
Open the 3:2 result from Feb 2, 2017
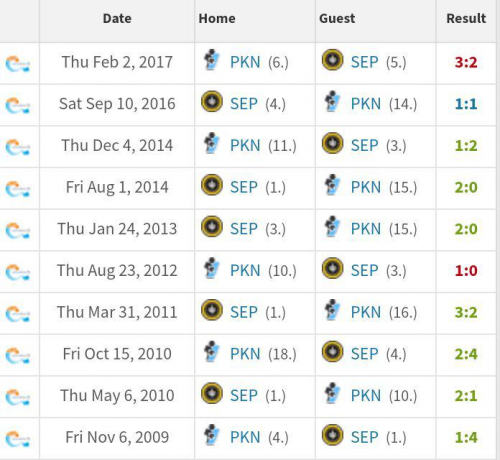(x=466, y=62)
